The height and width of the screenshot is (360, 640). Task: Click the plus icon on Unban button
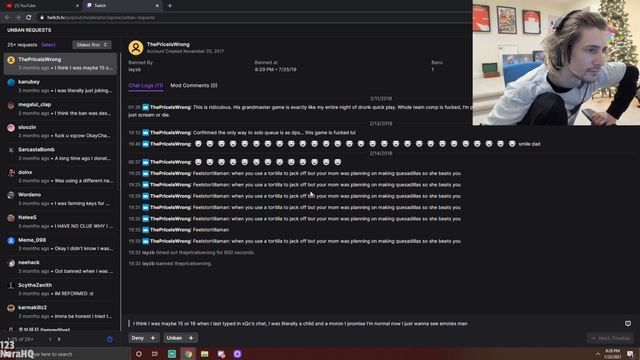[191, 338]
